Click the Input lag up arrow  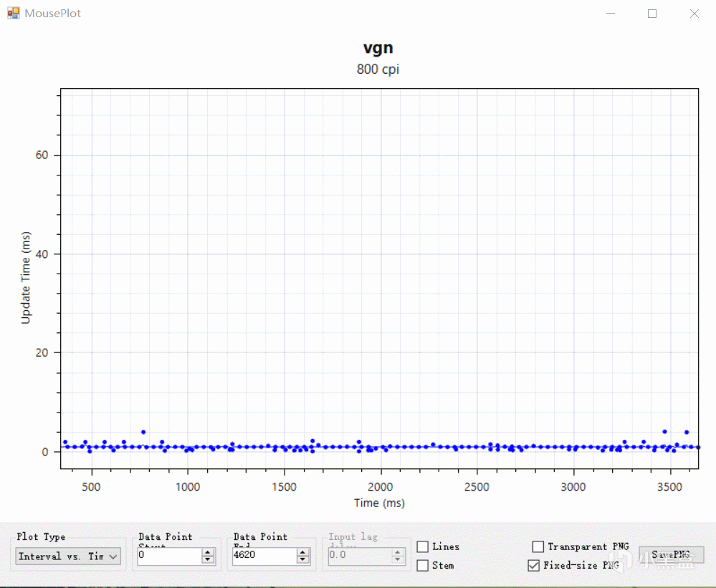[x=398, y=552]
